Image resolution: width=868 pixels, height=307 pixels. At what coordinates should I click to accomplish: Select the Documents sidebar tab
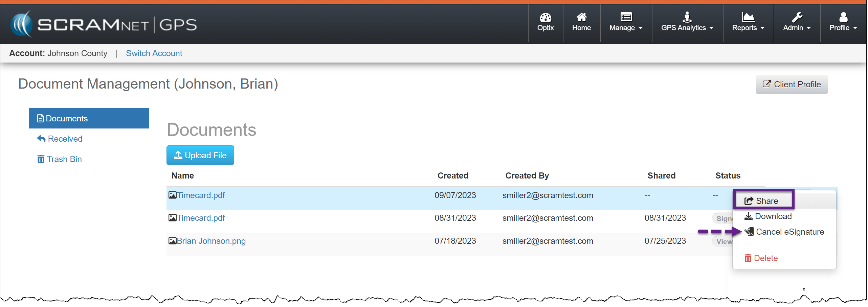click(x=89, y=118)
